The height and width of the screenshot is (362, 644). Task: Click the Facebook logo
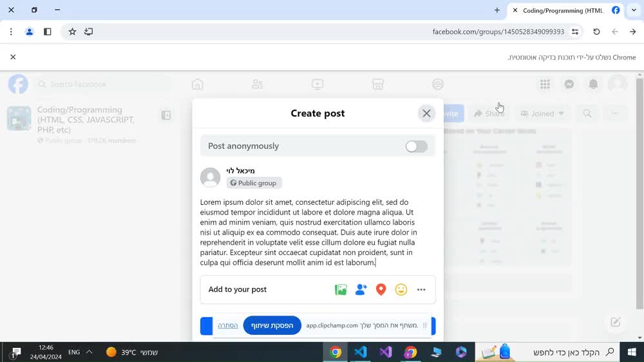point(18,84)
